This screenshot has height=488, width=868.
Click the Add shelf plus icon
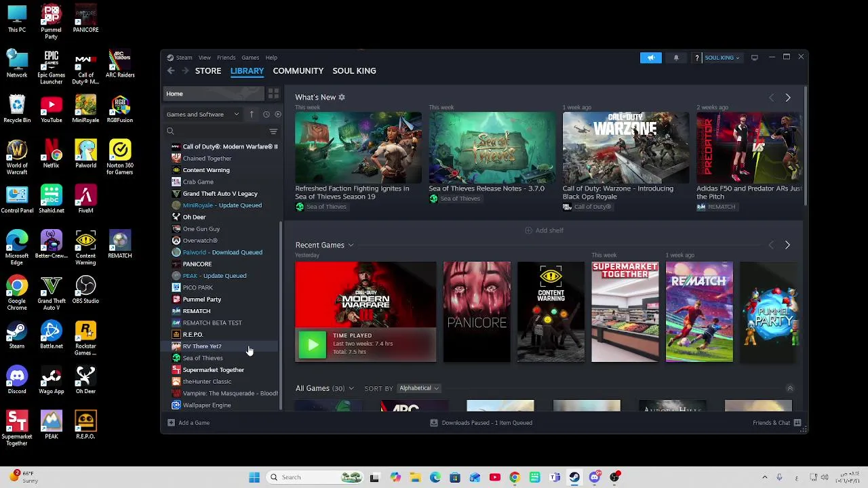coord(528,230)
